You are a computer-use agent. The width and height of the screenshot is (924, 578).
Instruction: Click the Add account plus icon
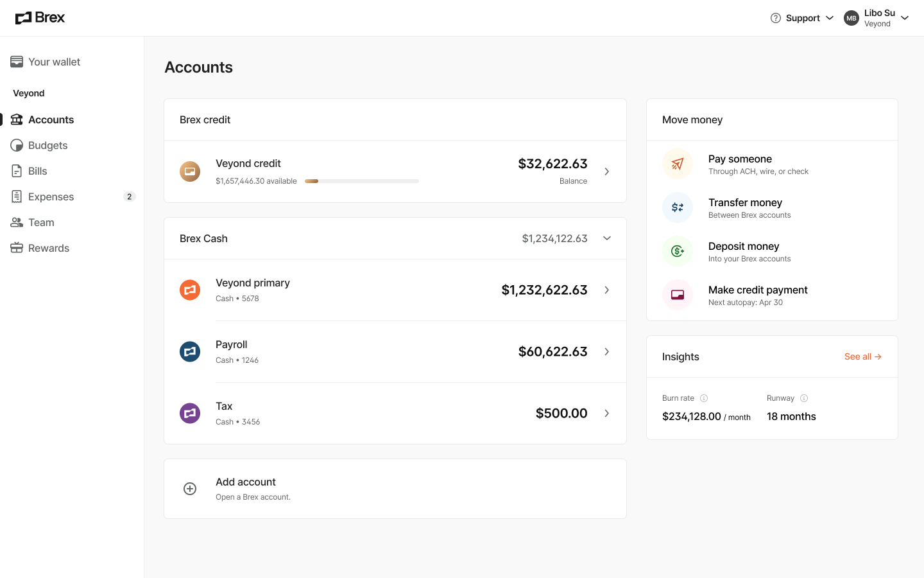190,489
